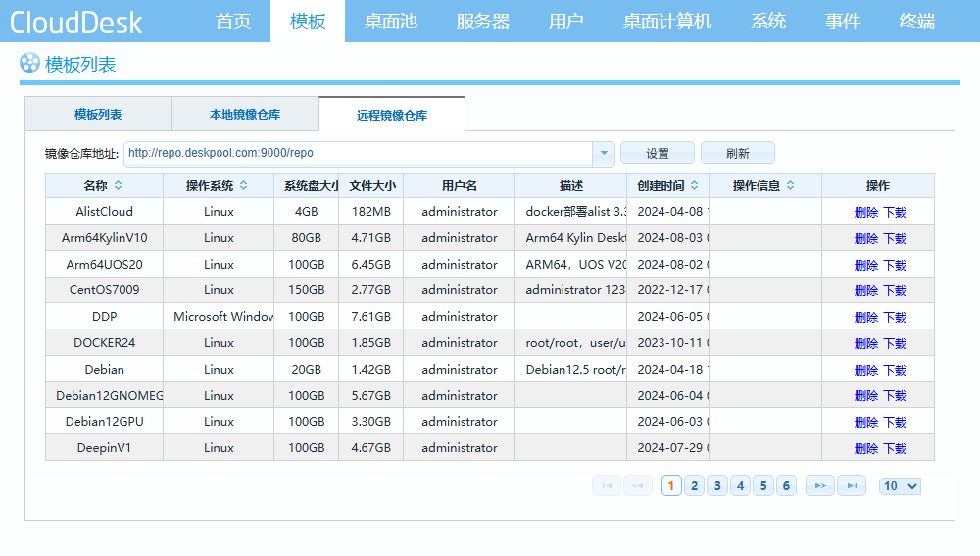Go to last page pagination arrow
Image resolution: width=980 pixels, height=556 pixels.
pos(852,486)
